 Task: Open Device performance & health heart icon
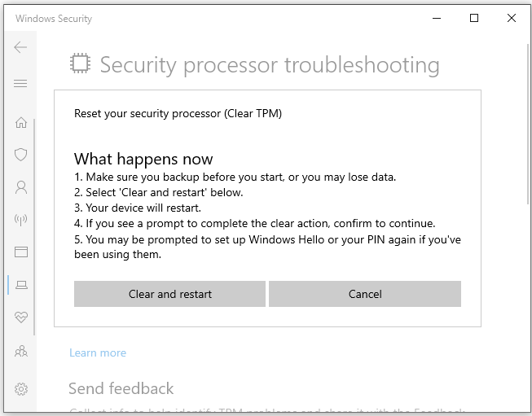pyautogui.click(x=21, y=317)
